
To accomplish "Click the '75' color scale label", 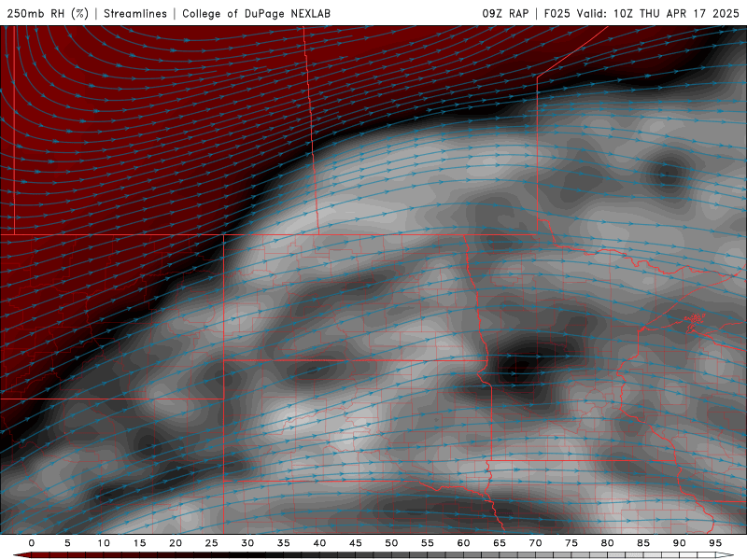I will 571,543.
